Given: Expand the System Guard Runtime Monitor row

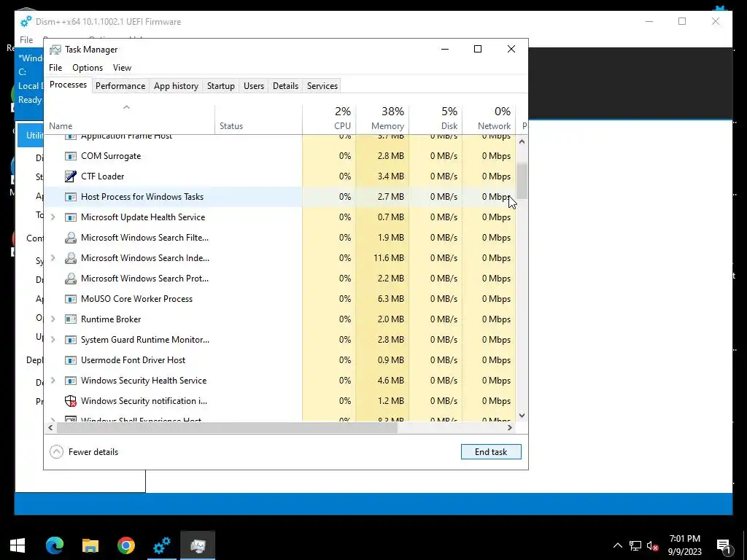Looking at the screenshot, I should coord(53,340).
